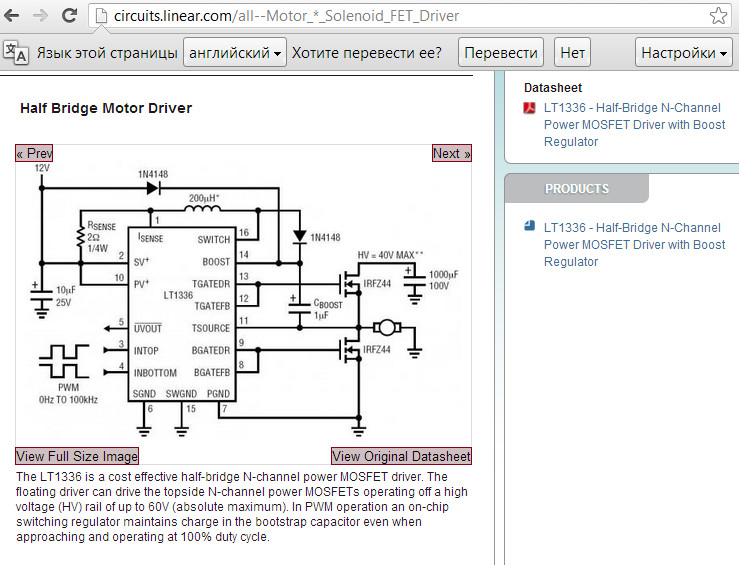
Task: Bookmark this page with the star
Action: pyautogui.click(x=718, y=16)
